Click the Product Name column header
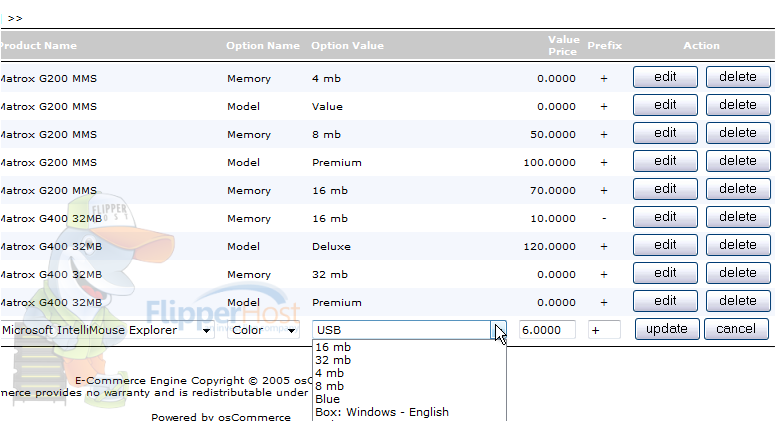Screen dimensions: 776x422 pos(38,46)
